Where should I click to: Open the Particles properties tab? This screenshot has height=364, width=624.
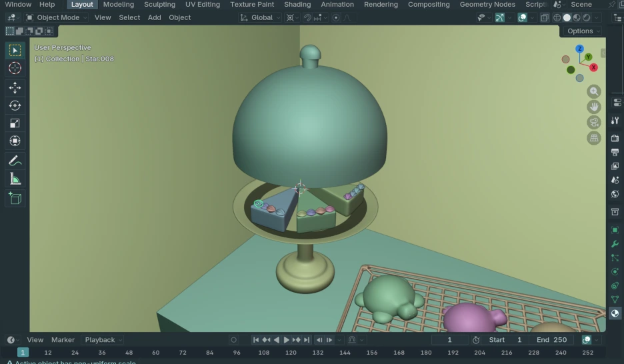pos(615,258)
